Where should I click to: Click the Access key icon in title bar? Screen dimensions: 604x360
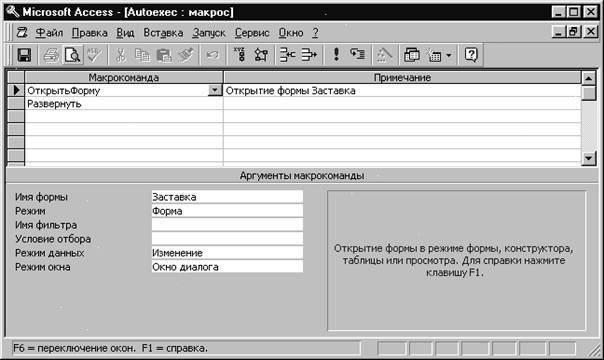pyautogui.click(x=12, y=12)
